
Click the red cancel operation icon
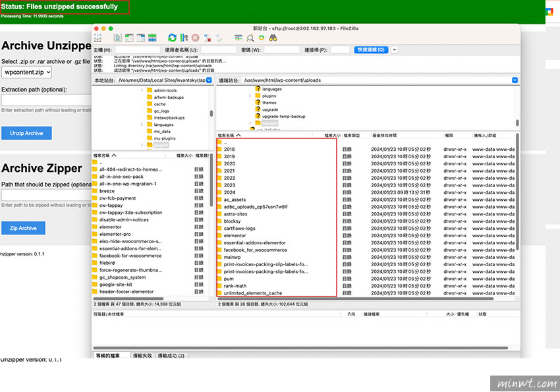click(x=196, y=38)
